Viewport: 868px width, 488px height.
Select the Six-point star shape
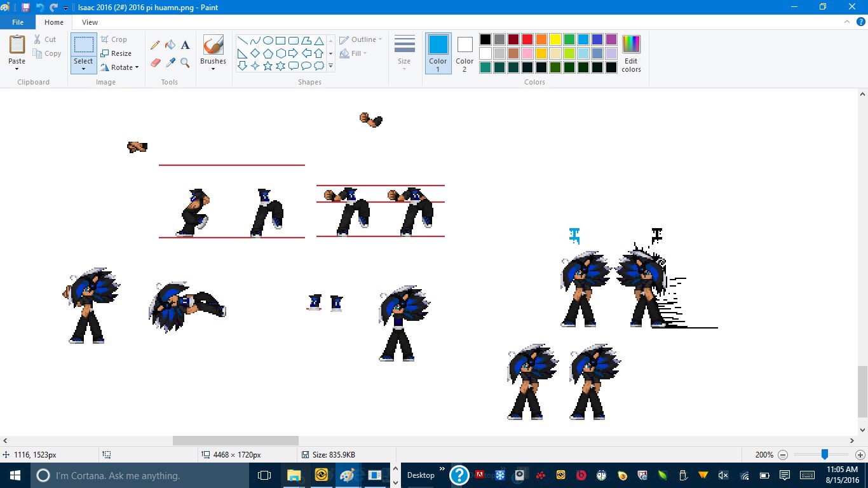(x=280, y=66)
